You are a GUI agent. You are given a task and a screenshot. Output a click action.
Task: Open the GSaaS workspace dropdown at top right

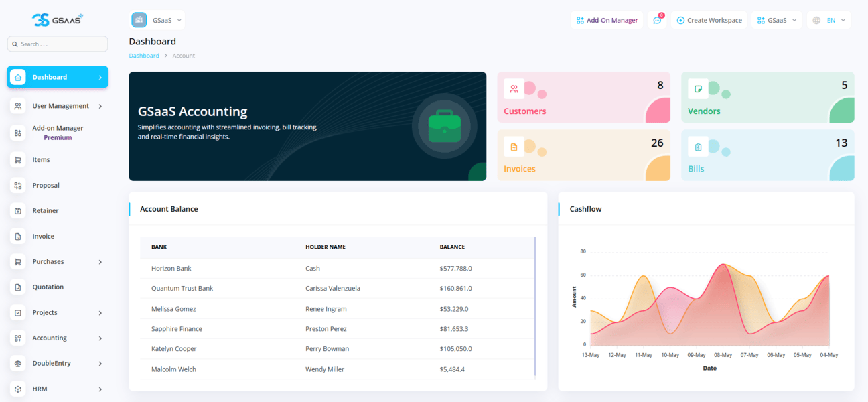tap(776, 20)
